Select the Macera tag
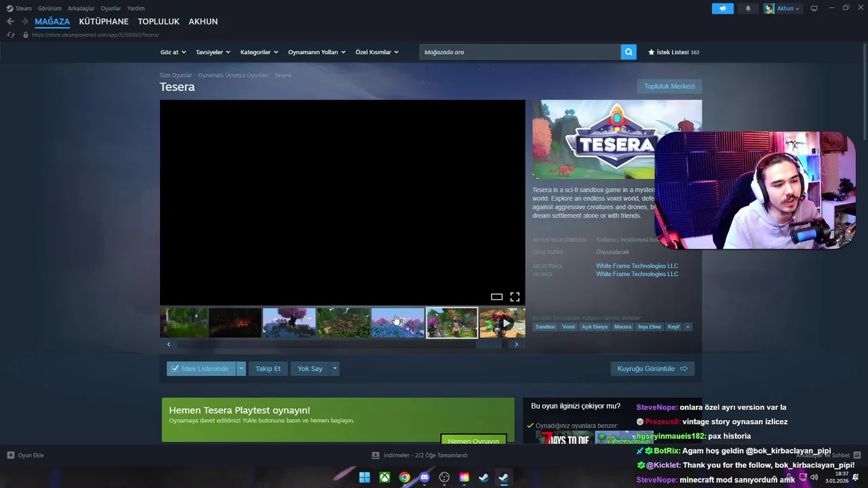This screenshot has height=488, width=868. coord(623,327)
